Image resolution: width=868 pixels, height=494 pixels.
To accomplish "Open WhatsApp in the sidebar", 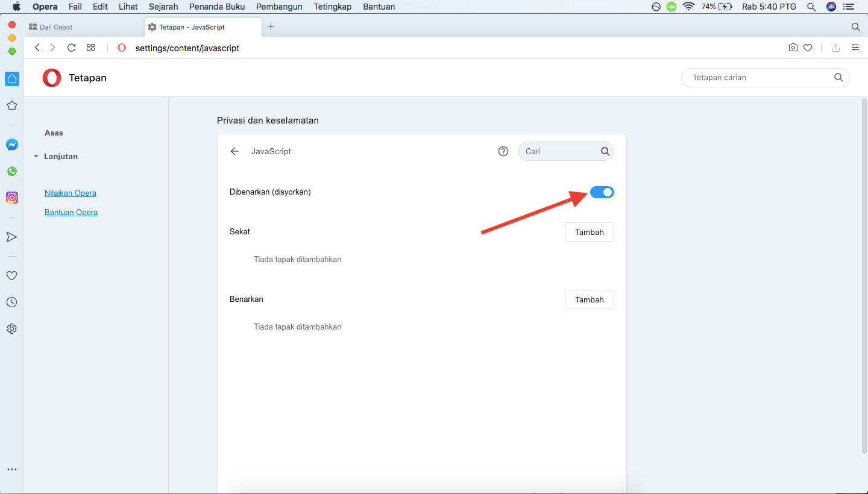I will [x=11, y=171].
